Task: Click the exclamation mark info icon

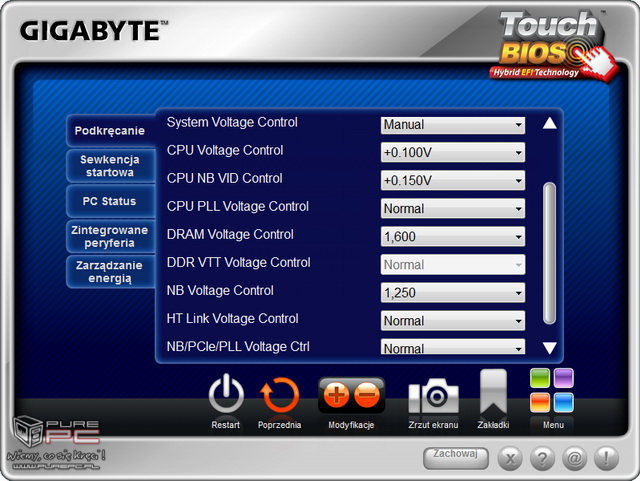Action: [x=606, y=459]
